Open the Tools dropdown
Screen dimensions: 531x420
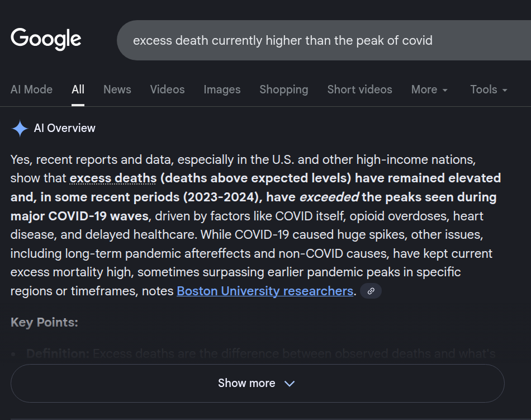[489, 89]
